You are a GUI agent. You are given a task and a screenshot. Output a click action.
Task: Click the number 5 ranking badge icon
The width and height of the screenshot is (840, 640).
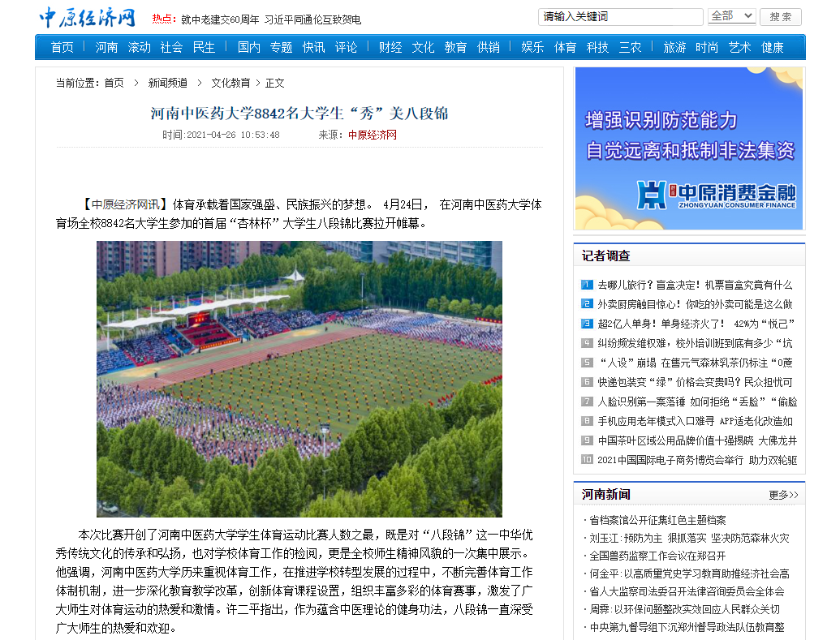point(587,363)
